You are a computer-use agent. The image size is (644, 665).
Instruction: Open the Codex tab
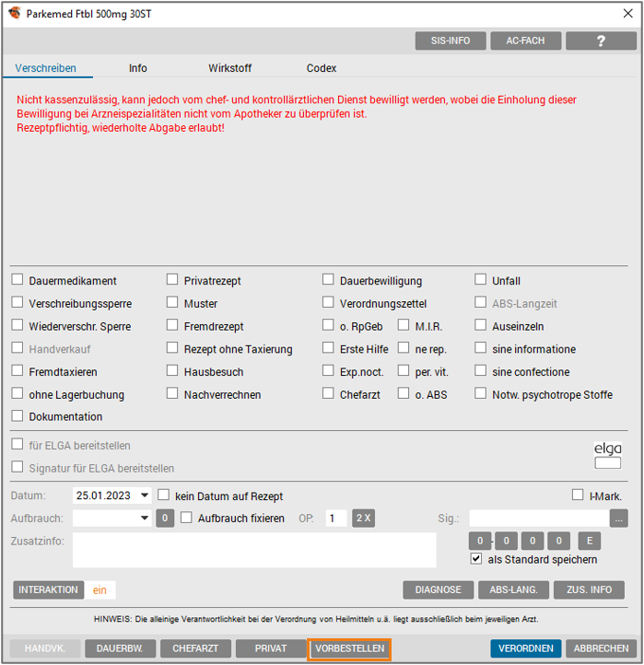pos(322,68)
